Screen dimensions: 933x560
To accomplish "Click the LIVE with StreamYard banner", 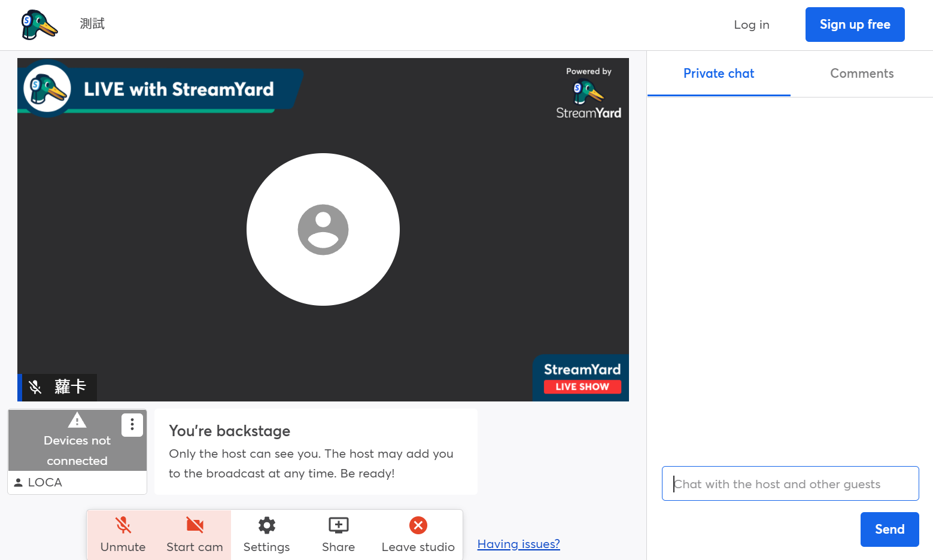I will pos(160,89).
